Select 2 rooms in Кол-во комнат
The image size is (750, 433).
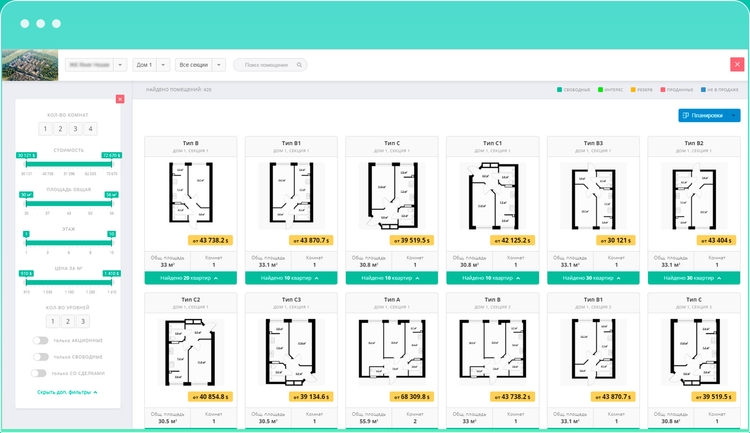point(59,129)
